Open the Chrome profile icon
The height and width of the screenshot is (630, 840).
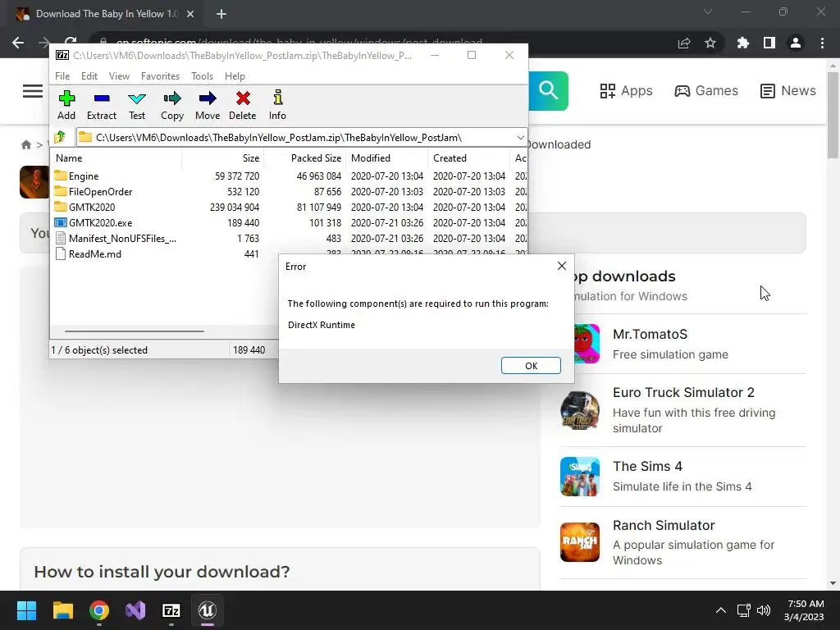click(795, 43)
